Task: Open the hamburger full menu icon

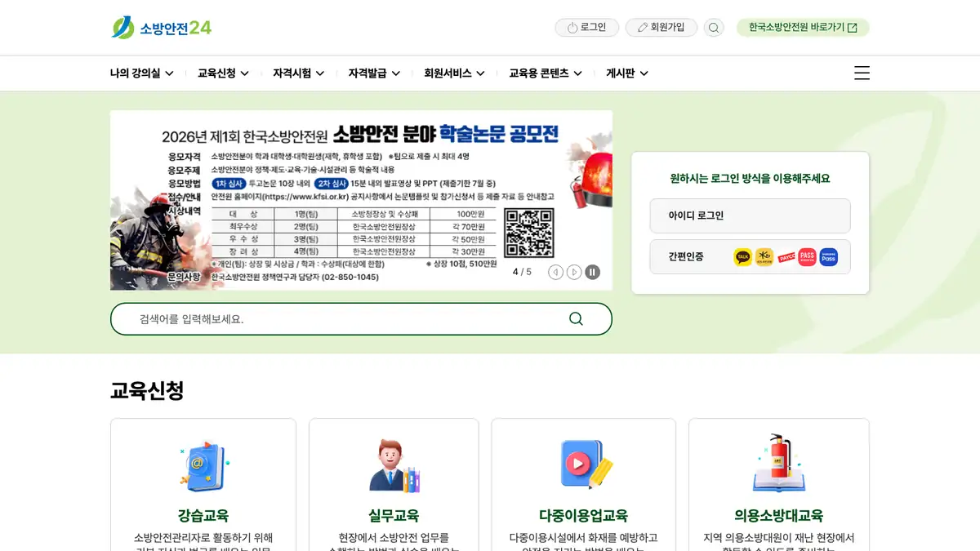Action: pos(862,73)
